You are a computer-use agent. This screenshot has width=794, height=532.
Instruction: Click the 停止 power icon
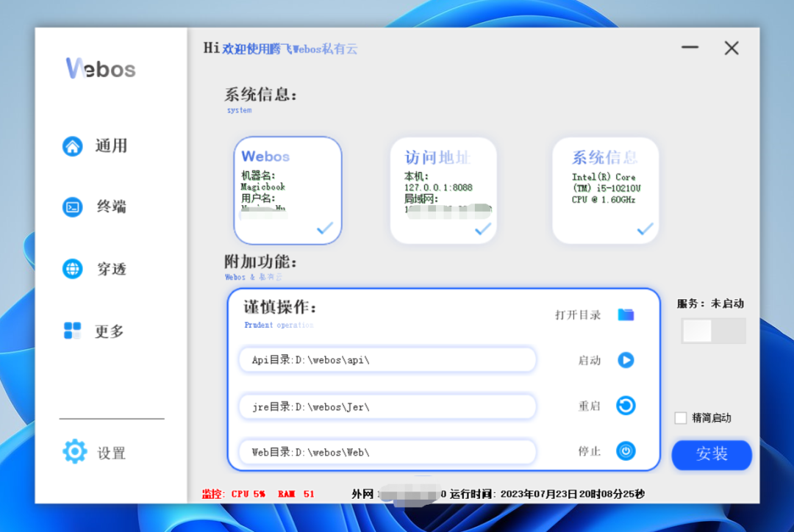[626, 450]
